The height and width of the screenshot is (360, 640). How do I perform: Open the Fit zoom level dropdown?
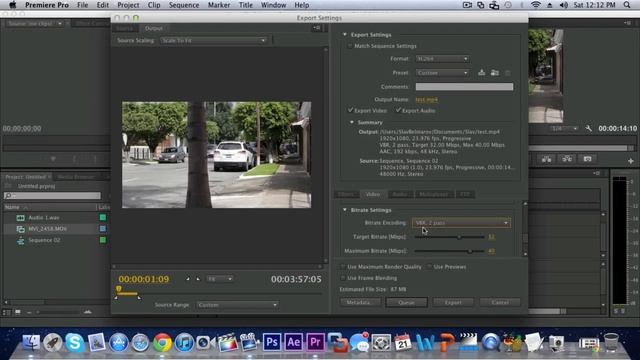tap(219, 279)
